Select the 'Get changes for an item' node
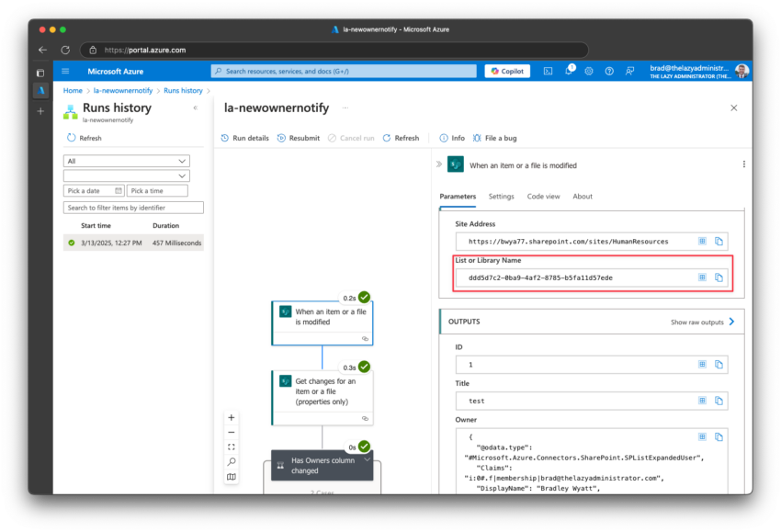 323,398
